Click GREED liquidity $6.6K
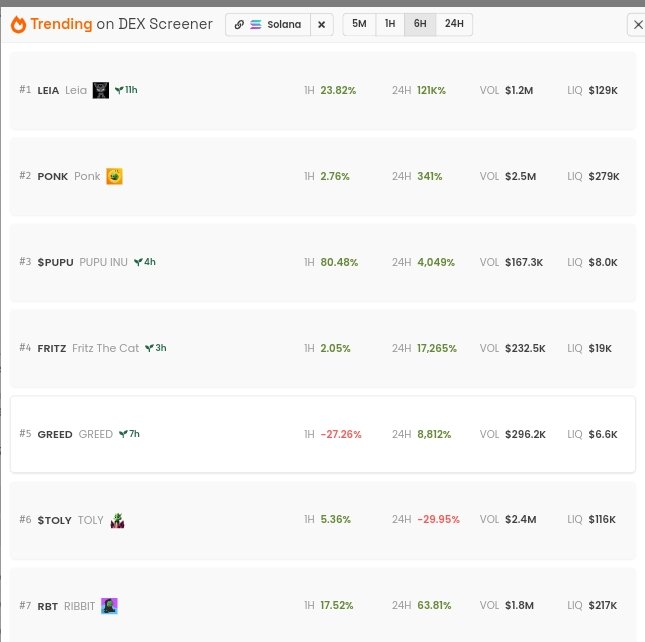Viewport: 645px width, 642px height. 603,434
